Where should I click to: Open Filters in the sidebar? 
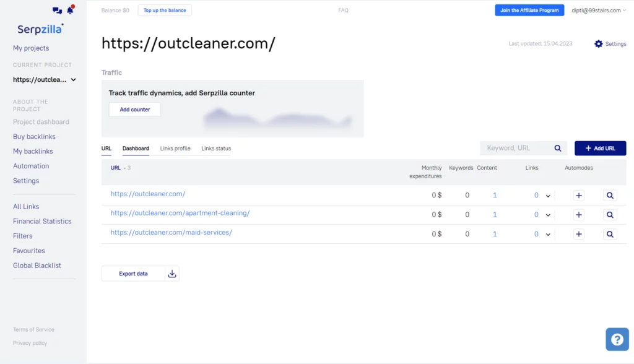point(23,236)
